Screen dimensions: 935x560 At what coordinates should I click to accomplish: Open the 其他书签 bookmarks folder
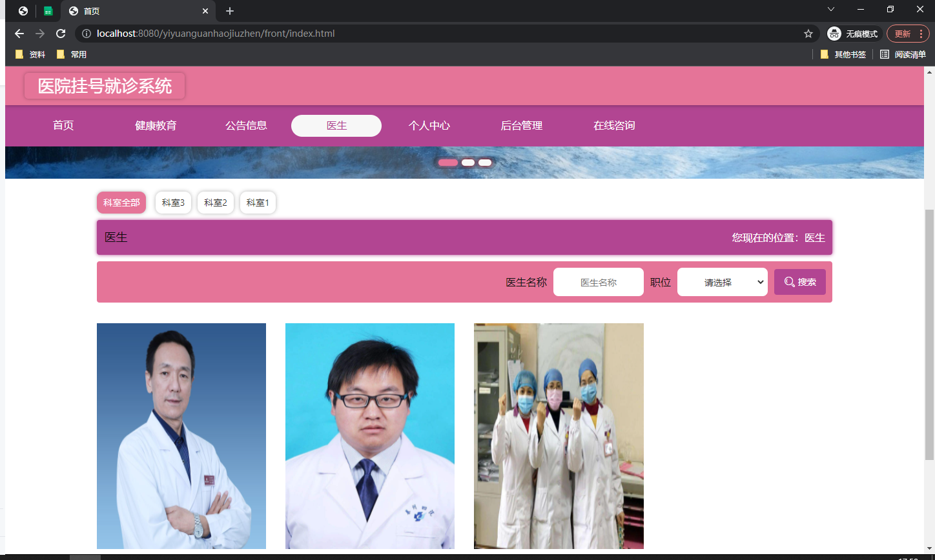[x=843, y=55]
